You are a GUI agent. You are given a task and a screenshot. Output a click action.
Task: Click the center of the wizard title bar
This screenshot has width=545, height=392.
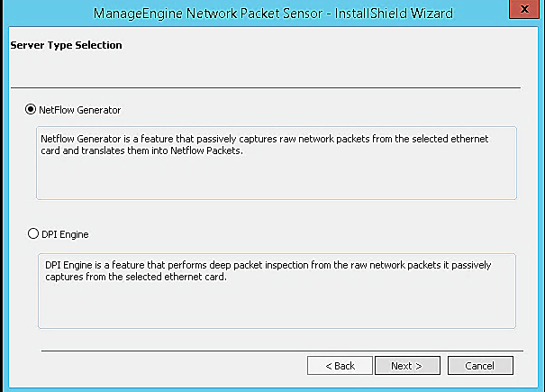coord(272,14)
